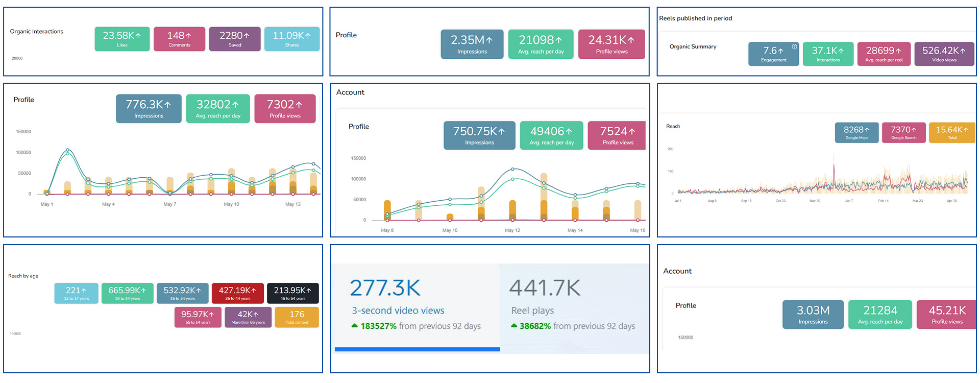Select the 3.03M Impressions card
Viewport: 980px width, 383px height.
[x=813, y=315]
